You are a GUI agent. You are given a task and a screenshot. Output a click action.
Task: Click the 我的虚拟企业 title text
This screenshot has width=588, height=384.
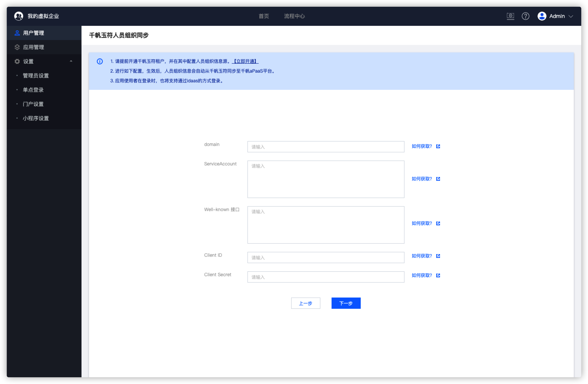[43, 16]
